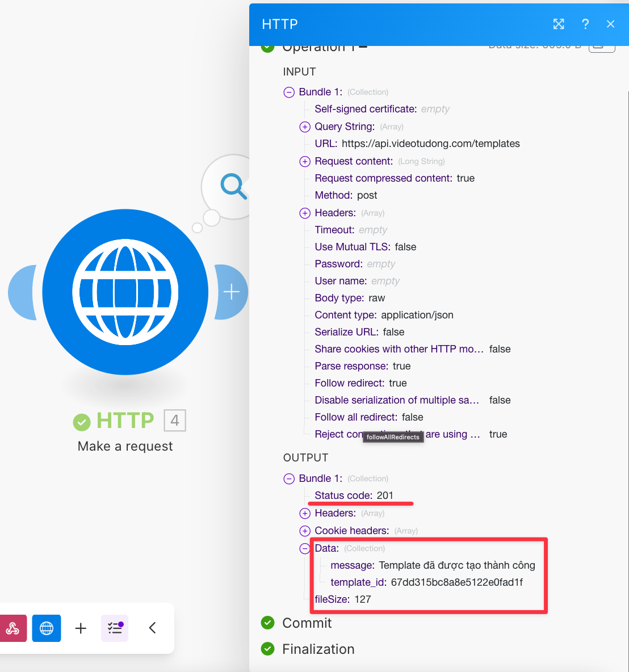This screenshot has height=672, width=629.
Task: Collapse the toolbar with left chevron
Action: click(x=152, y=628)
